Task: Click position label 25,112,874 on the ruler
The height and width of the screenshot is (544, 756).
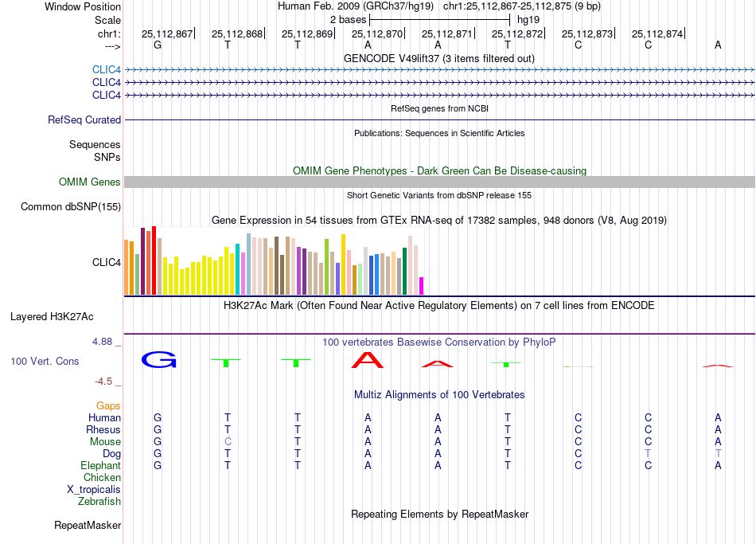Action: coord(657,33)
